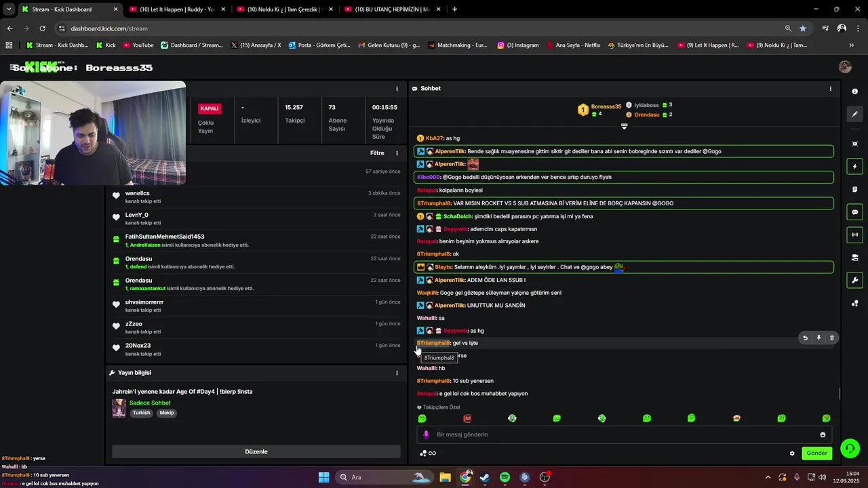Click wenellcs follow activity entry

(256, 197)
